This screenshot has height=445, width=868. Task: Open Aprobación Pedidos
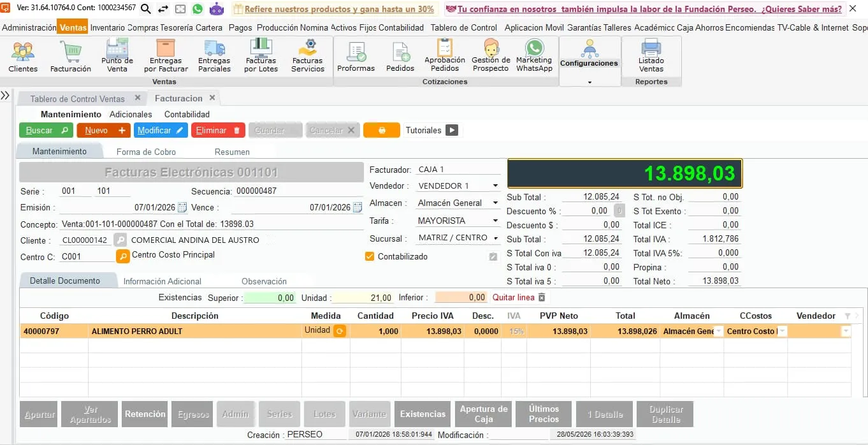pos(445,56)
